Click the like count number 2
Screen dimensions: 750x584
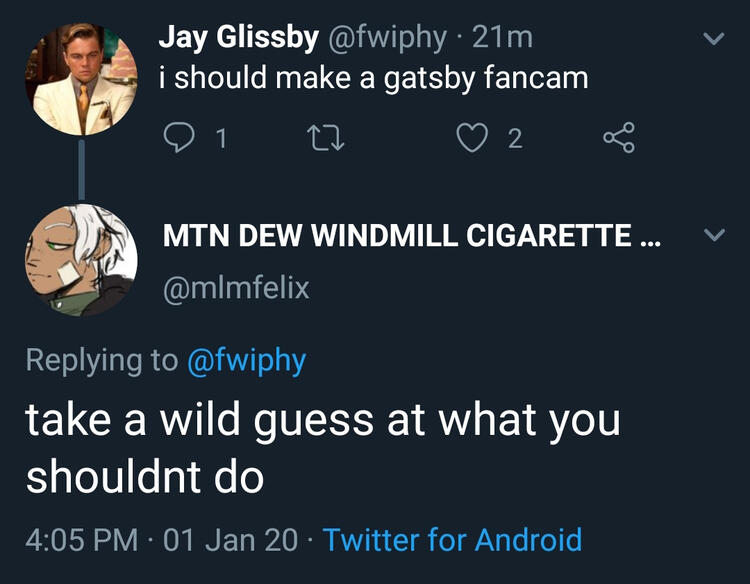(514, 140)
